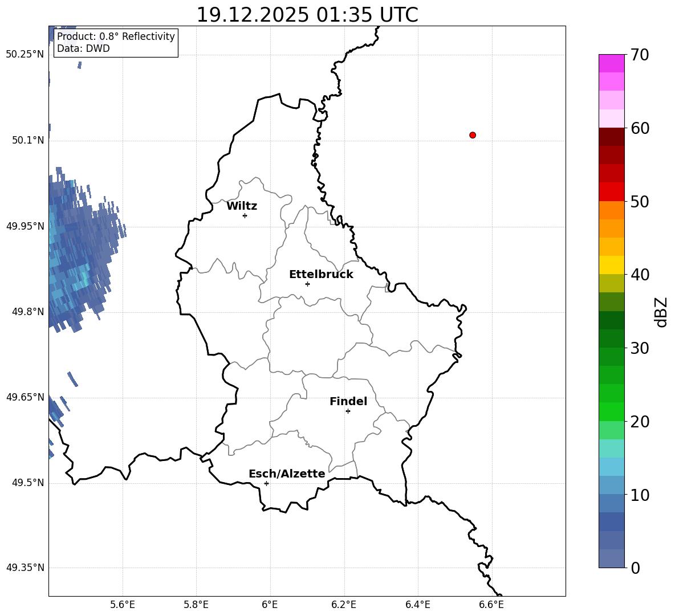The image size is (675, 616).
Task: Pick the cyan-blue swatch below 15 dBZ
Action: point(611,467)
